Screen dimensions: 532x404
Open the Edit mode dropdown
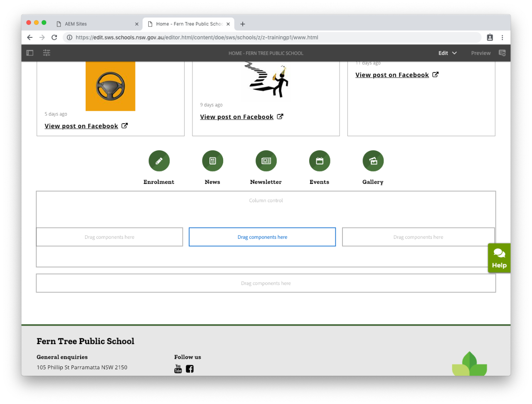pos(448,53)
